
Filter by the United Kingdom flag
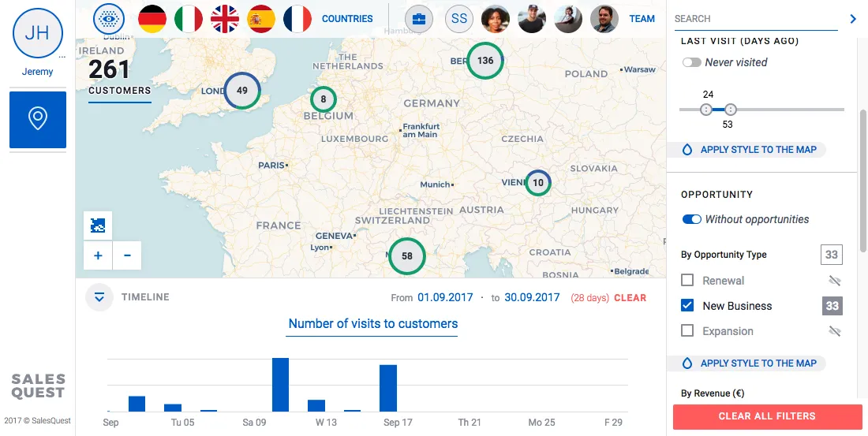point(225,18)
